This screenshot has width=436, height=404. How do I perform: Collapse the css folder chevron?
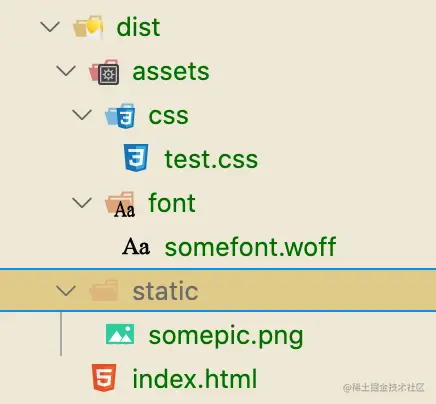click(82, 115)
